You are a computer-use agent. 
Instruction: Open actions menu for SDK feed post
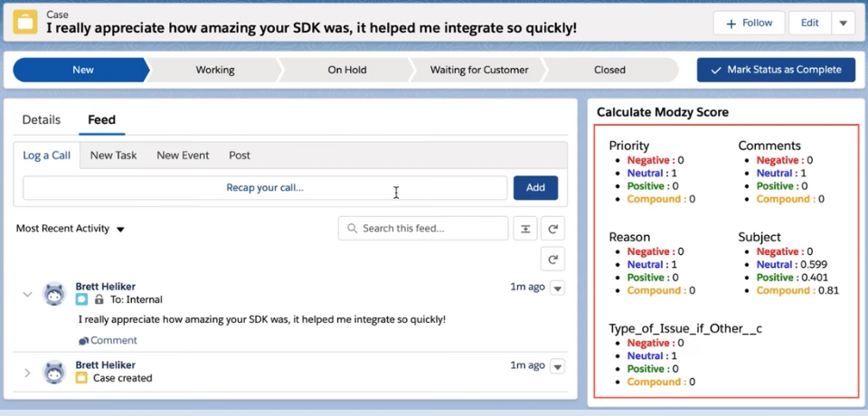point(558,288)
